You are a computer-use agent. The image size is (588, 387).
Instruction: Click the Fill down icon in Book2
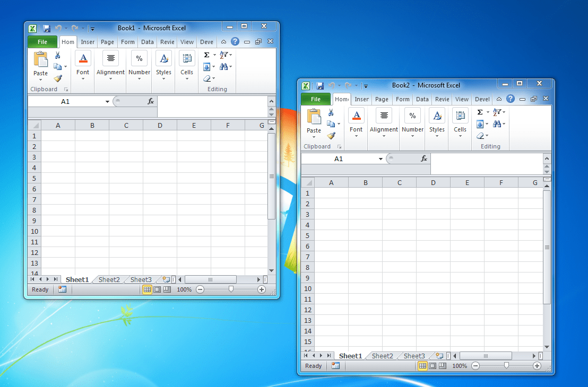480,125
